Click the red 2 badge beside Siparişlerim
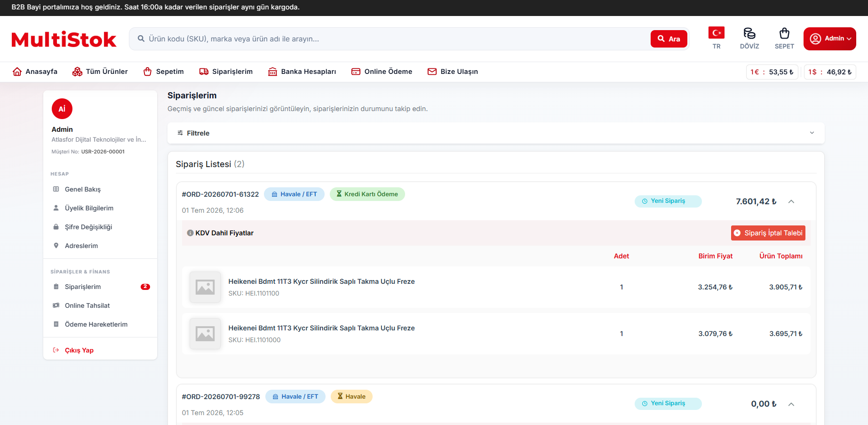 point(145,287)
